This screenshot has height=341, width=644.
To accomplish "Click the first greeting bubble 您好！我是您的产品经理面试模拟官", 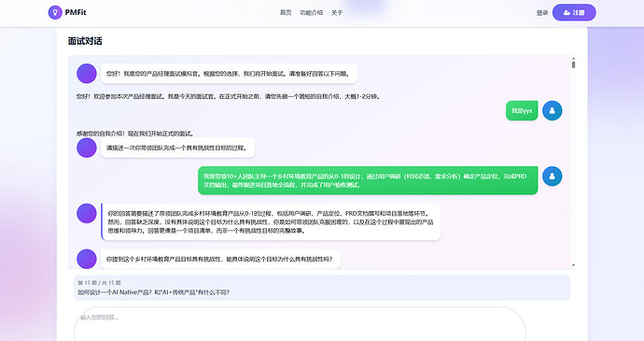I will tap(230, 74).
